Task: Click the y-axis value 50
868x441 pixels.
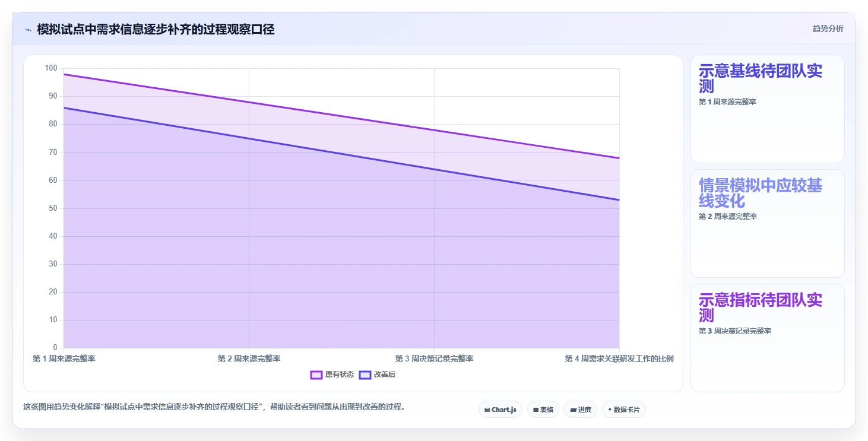Action: tap(53, 208)
